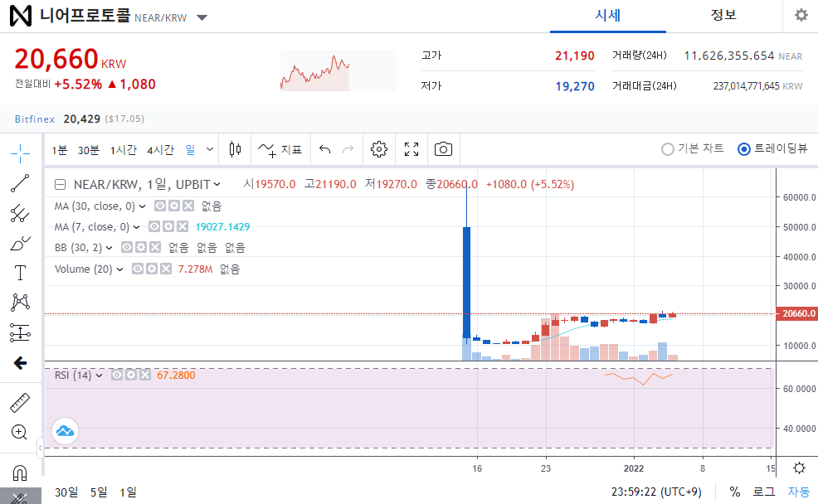Viewport: 818px width, 504px height.
Task: Remove the RSI (14) indicator
Action: [145, 376]
